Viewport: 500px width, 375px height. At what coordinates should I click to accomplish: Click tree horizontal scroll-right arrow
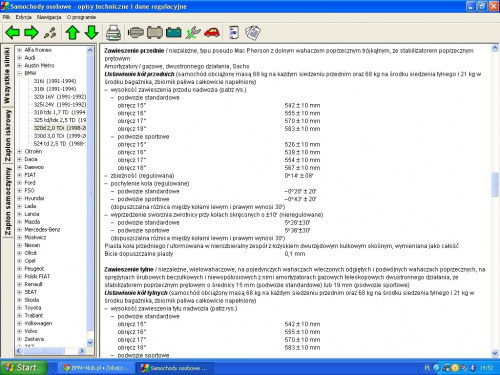tap(82, 351)
